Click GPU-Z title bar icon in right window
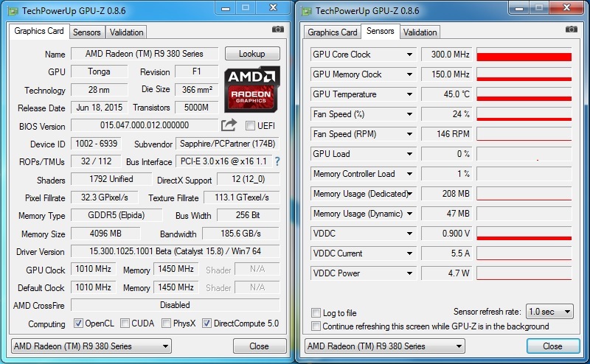The height and width of the screenshot is (364, 590). 306,10
